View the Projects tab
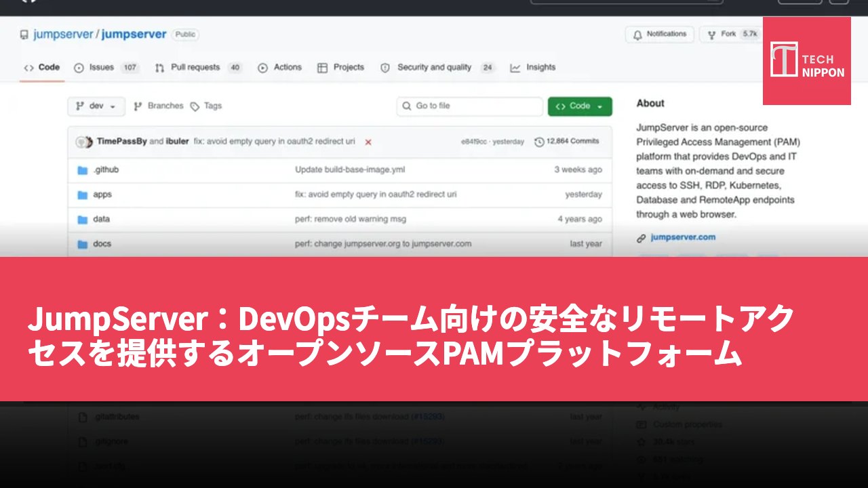 pos(340,68)
